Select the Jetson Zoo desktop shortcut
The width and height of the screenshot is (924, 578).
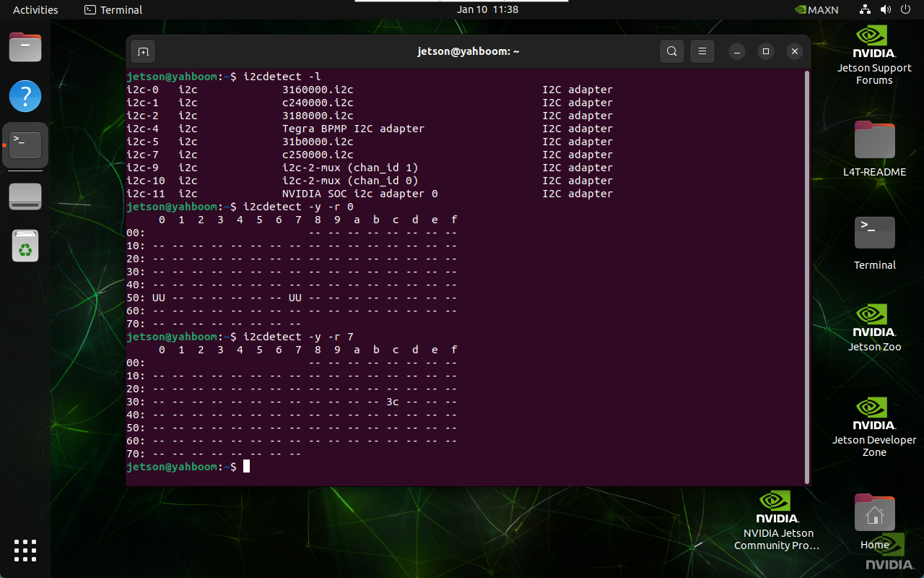click(874, 327)
